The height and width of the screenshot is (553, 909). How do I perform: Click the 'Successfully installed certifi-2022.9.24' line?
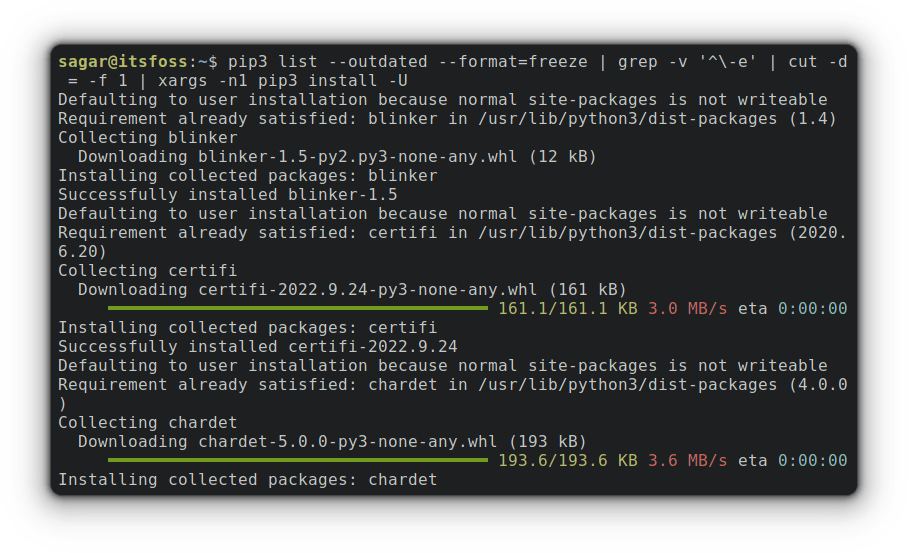[x=257, y=347]
